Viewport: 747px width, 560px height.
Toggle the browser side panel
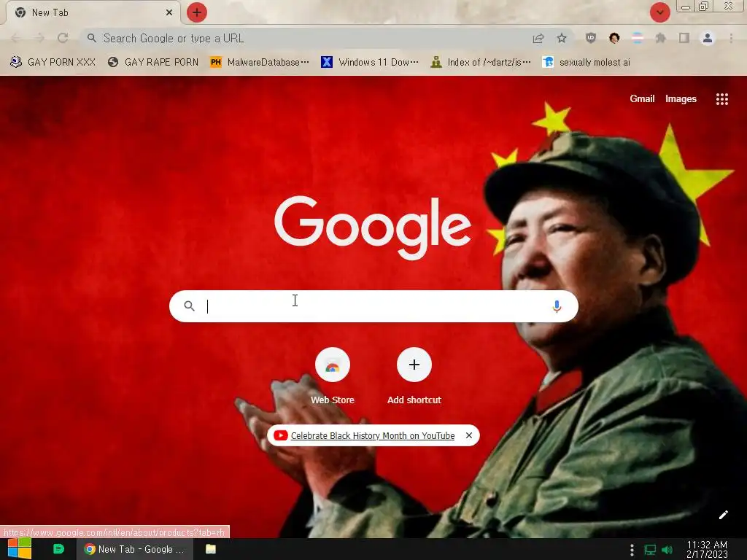[684, 38]
